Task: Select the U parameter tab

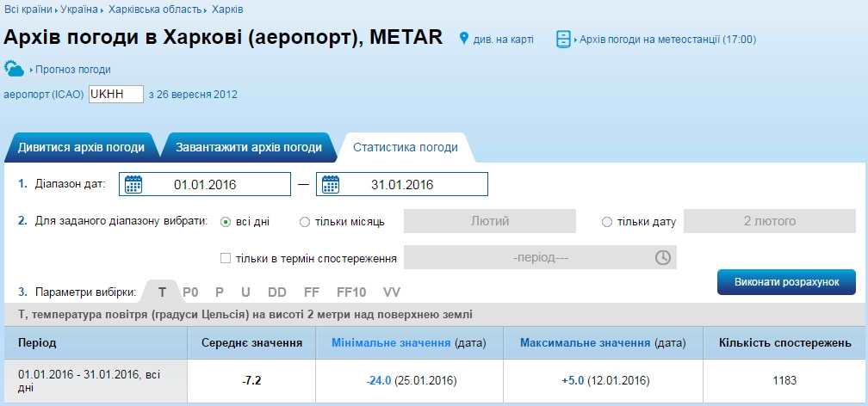Action: (x=245, y=292)
